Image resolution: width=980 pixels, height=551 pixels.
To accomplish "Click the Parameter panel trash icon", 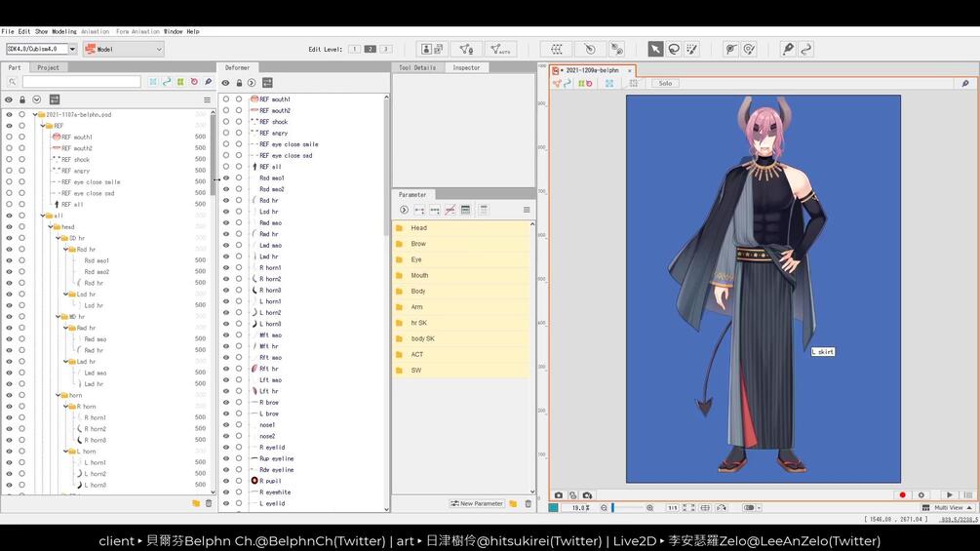I will click(529, 503).
